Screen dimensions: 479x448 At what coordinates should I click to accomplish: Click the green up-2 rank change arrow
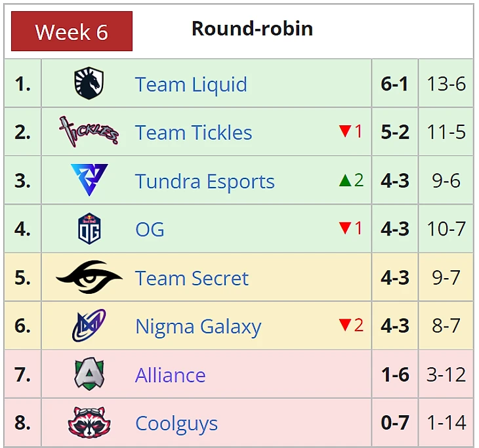click(x=351, y=180)
